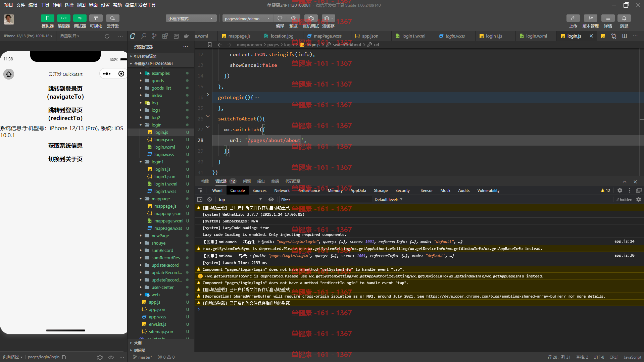This screenshot has height=362, width=644.
Task: Toggle the editor (编辑器) panel
Action: click(64, 18)
